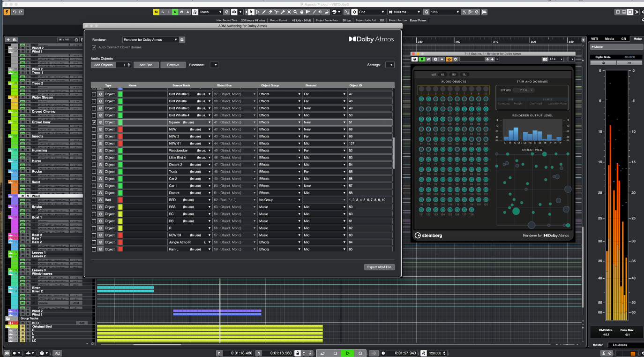Start playback with the green play button
The image size is (644, 357).
(x=347, y=353)
